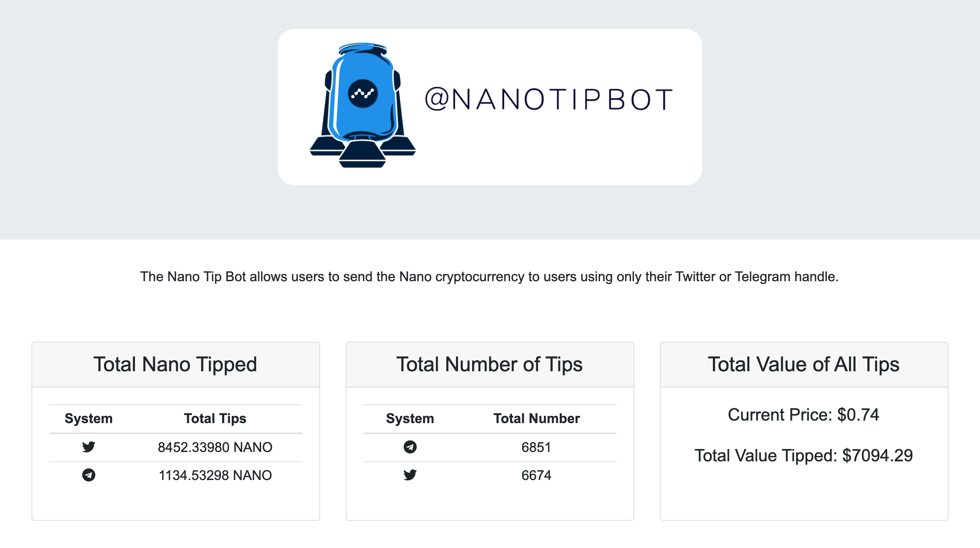Click Telegram icon in Total Number of Tips
980x548 pixels.
coord(410,447)
